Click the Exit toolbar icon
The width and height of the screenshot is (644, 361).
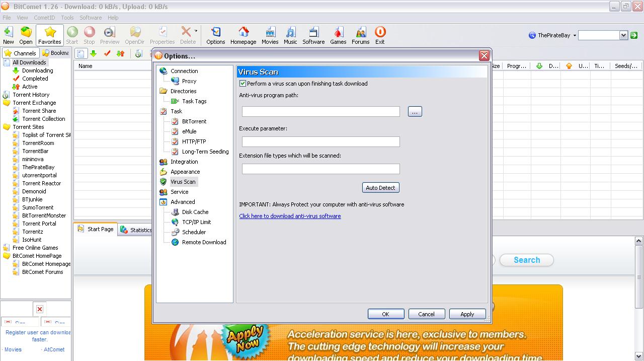[380, 36]
